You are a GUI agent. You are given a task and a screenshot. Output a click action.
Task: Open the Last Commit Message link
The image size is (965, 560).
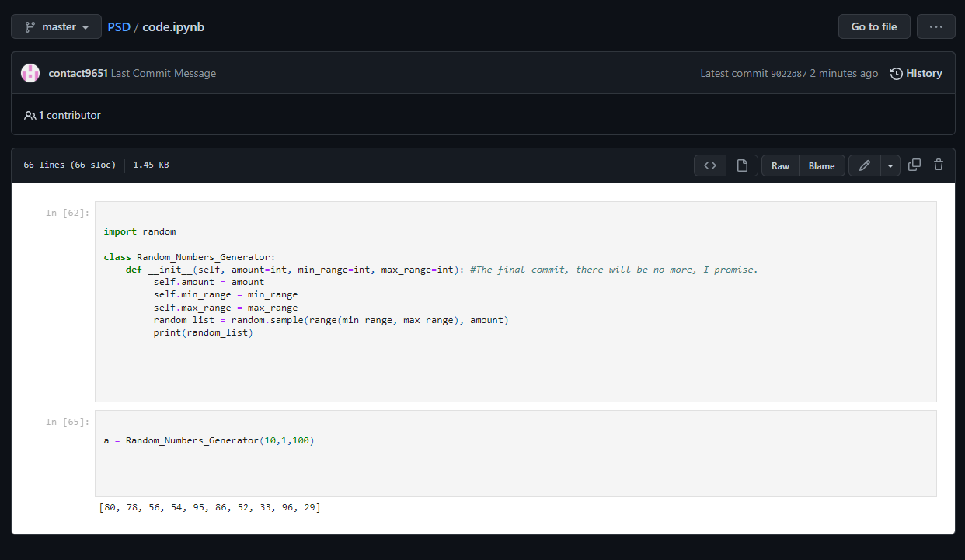click(163, 73)
